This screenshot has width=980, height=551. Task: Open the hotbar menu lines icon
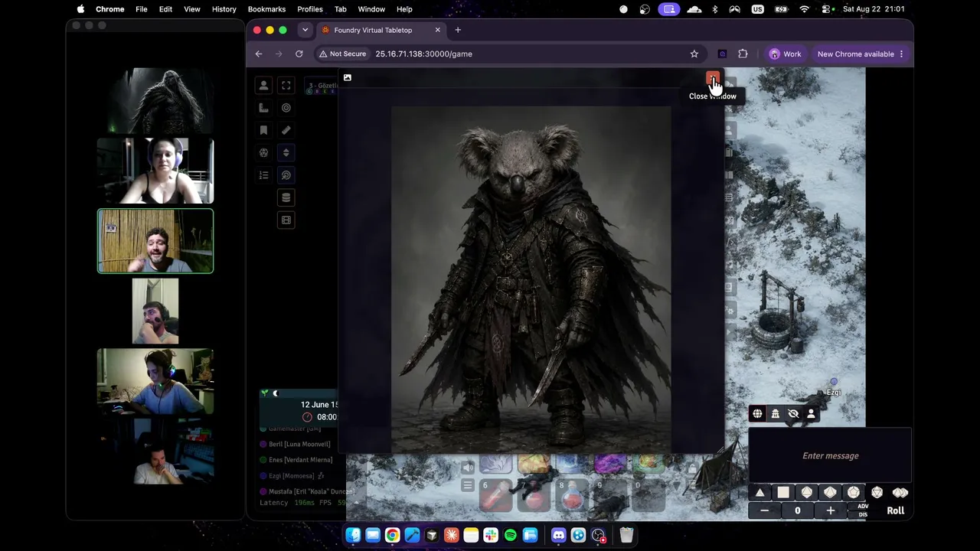point(468,485)
